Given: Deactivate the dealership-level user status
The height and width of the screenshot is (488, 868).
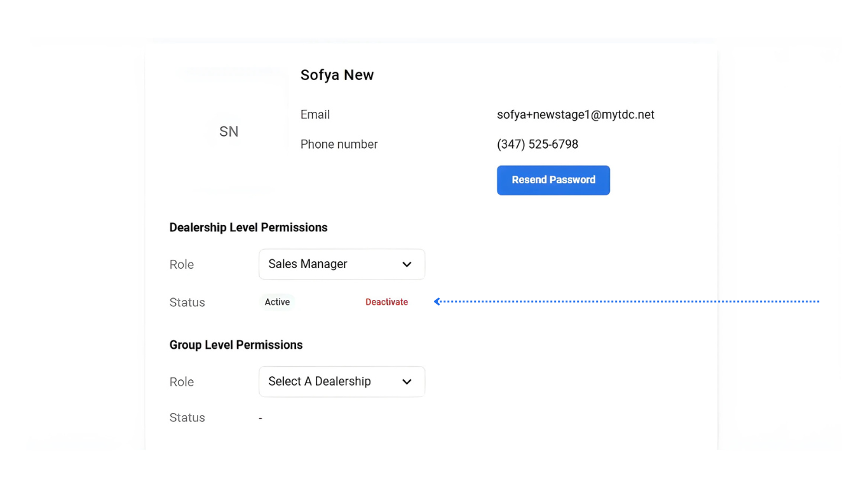Looking at the screenshot, I should coord(386,302).
